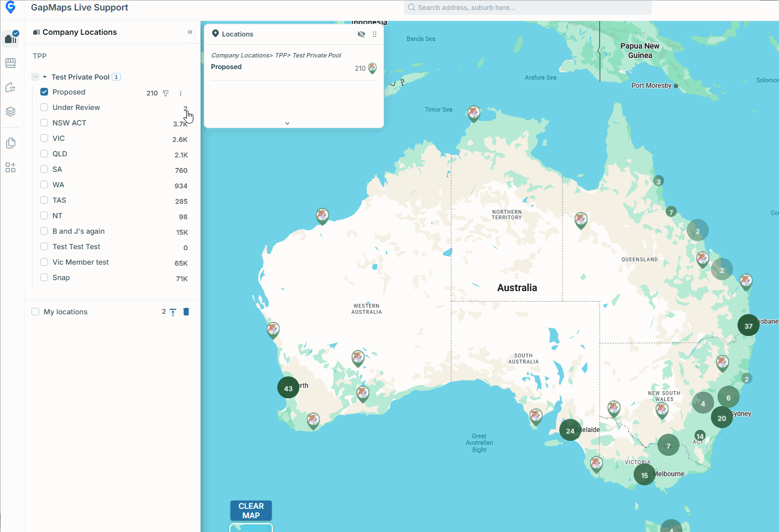The height and width of the screenshot is (532, 779).
Task: Check the TAS layer checkbox
Action: (44, 200)
